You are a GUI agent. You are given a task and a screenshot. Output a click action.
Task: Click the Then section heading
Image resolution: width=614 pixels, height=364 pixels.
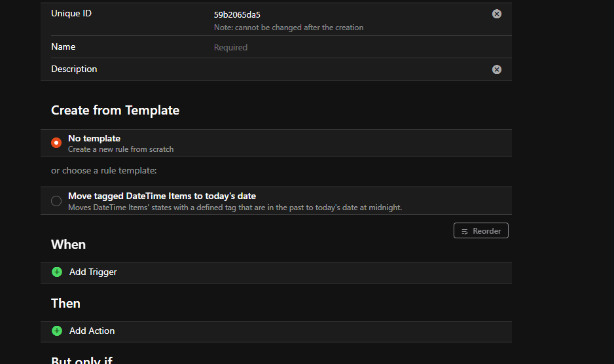tap(65, 303)
